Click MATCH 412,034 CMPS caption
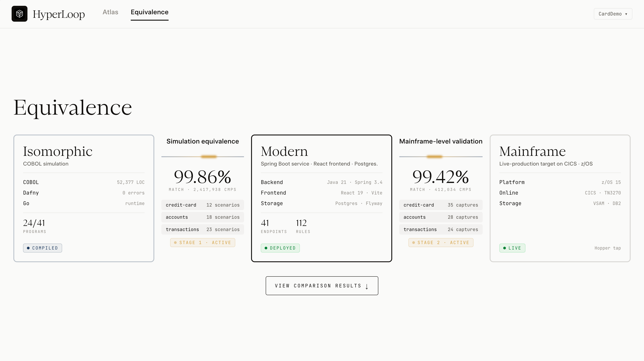The image size is (644, 361). pyautogui.click(x=441, y=189)
